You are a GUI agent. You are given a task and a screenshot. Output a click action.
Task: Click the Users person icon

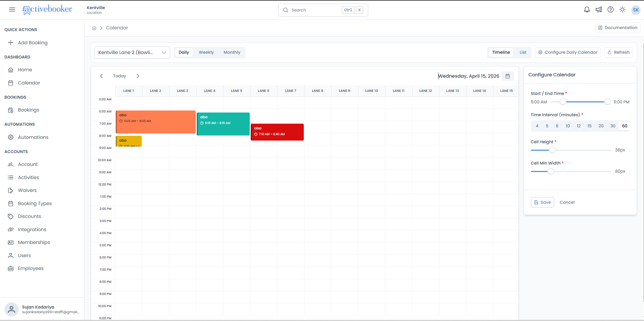(x=11, y=255)
